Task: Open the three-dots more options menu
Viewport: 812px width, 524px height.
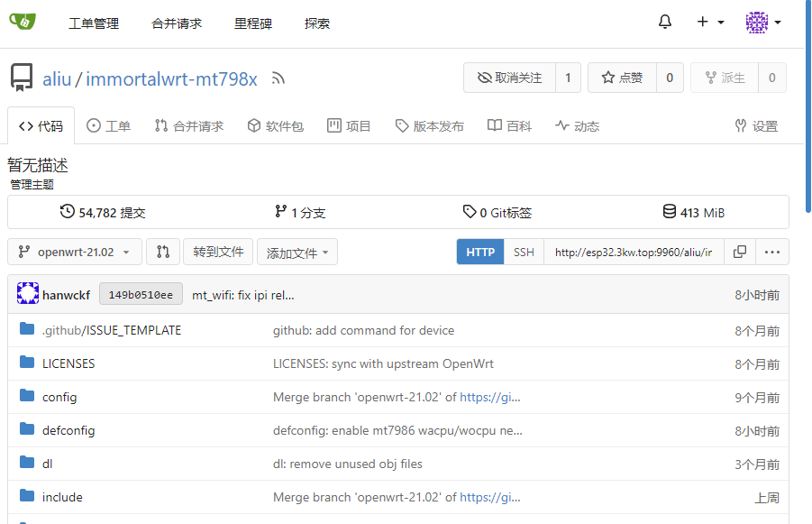Action: (772, 252)
